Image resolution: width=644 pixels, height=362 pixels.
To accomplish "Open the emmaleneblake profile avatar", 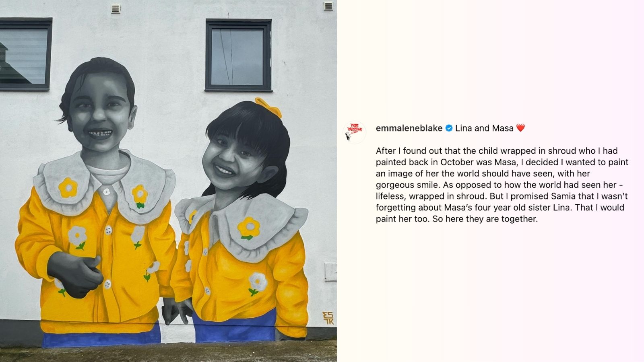I will [x=355, y=132].
